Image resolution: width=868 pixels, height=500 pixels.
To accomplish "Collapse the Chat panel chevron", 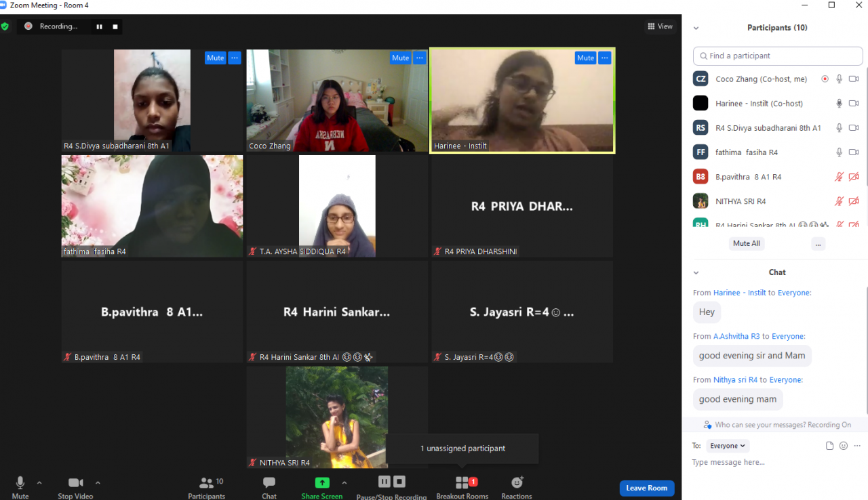I will point(696,272).
